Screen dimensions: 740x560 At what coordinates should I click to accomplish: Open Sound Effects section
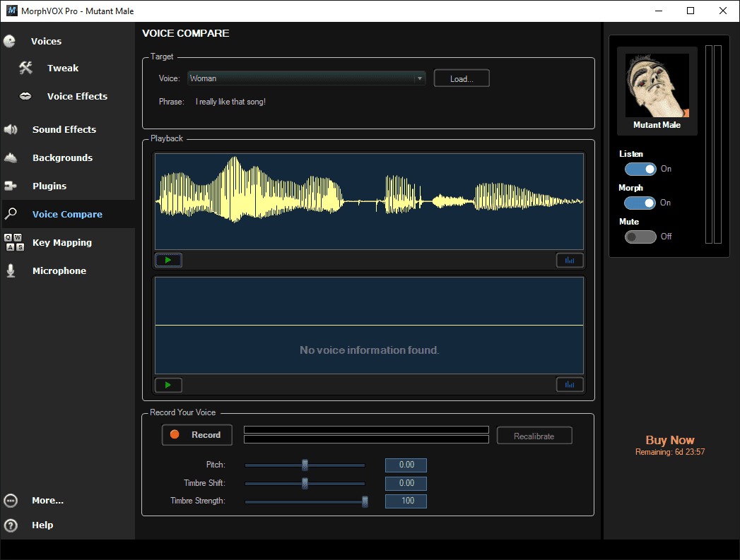point(64,129)
